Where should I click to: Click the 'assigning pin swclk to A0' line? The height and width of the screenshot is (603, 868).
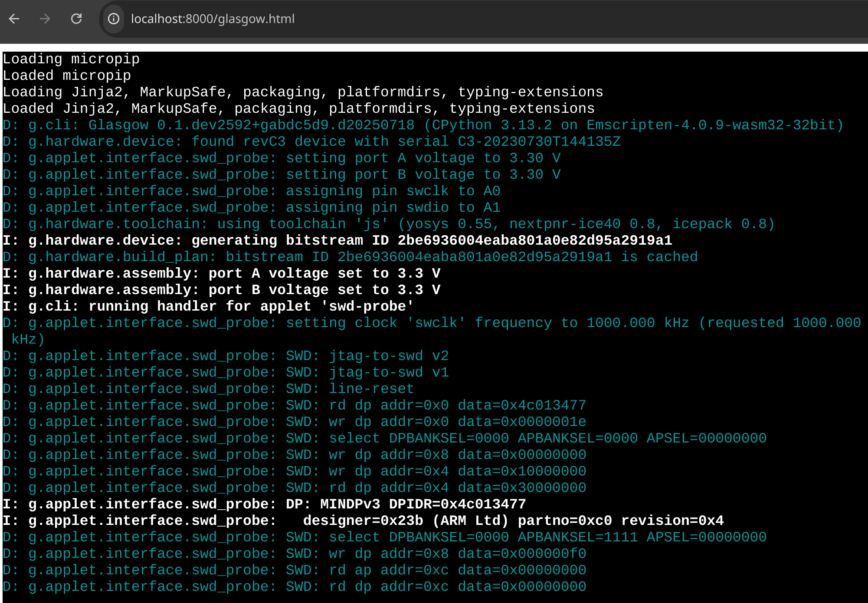(x=252, y=191)
